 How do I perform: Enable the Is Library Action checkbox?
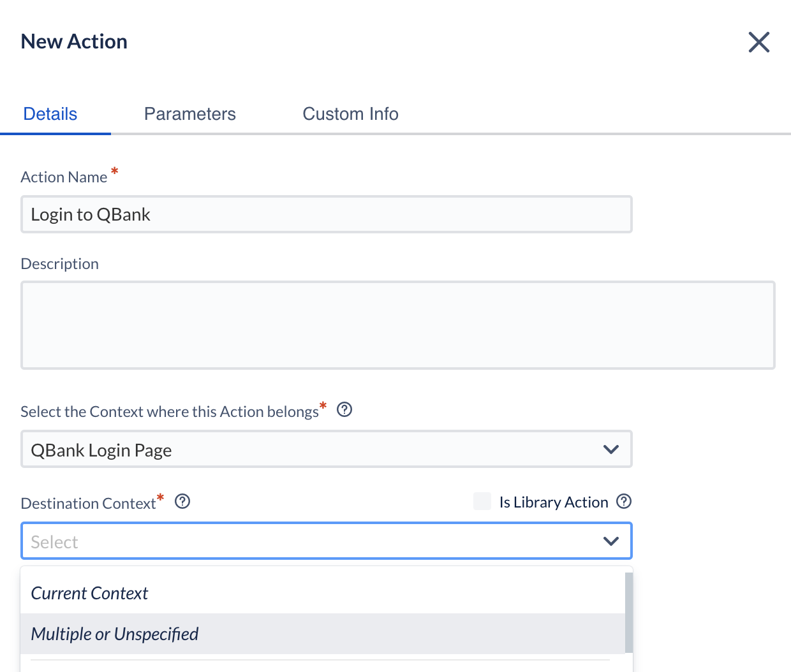click(482, 502)
